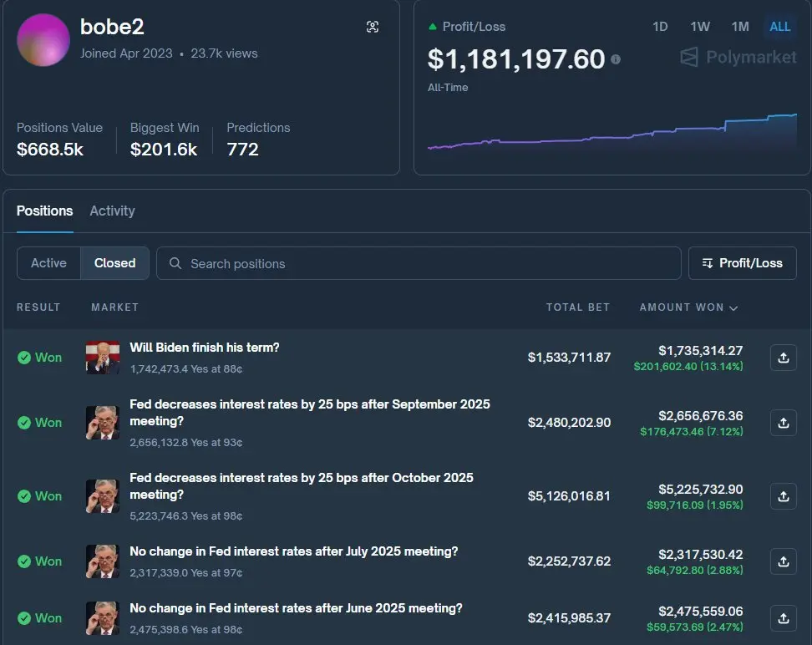Screen dimensions: 812x645
Task: Show Closed positions
Action: coord(115,263)
